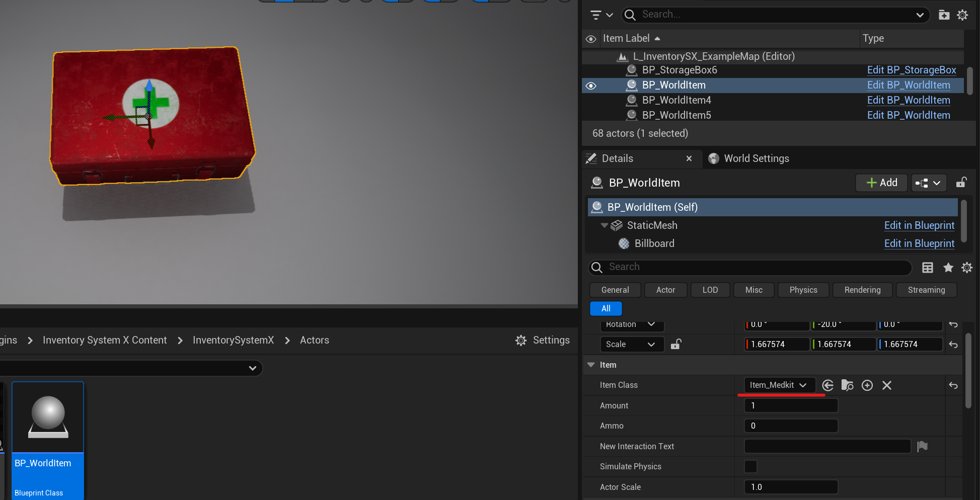Navigate to Actors breadcrumb folder
This screenshot has width=980, height=500.
pyautogui.click(x=314, y=341)
